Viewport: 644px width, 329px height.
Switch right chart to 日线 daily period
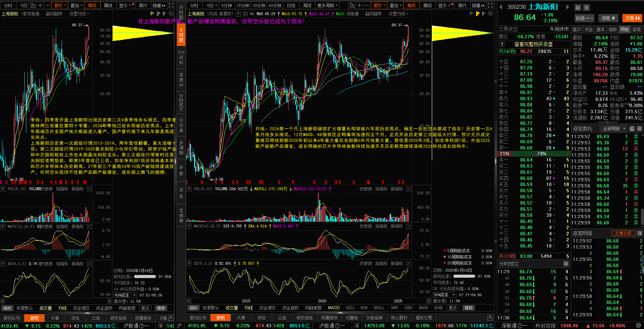pyautogui.click(x=291, y=5)
